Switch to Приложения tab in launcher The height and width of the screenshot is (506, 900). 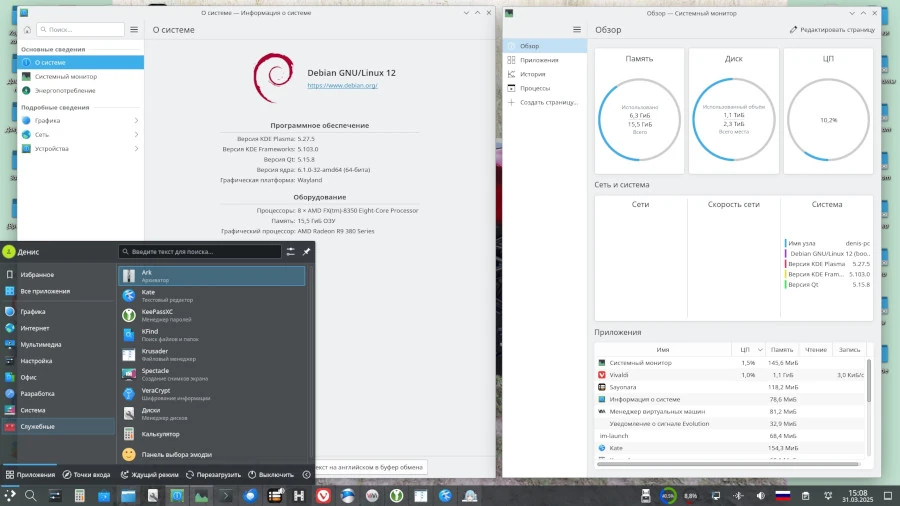point(30,474)
